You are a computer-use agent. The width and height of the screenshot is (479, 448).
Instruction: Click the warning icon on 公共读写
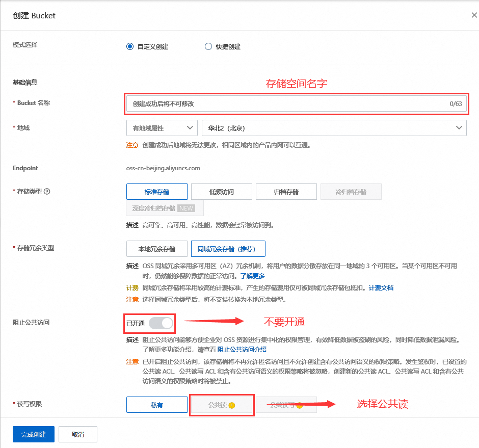click(x=300, y=406)
